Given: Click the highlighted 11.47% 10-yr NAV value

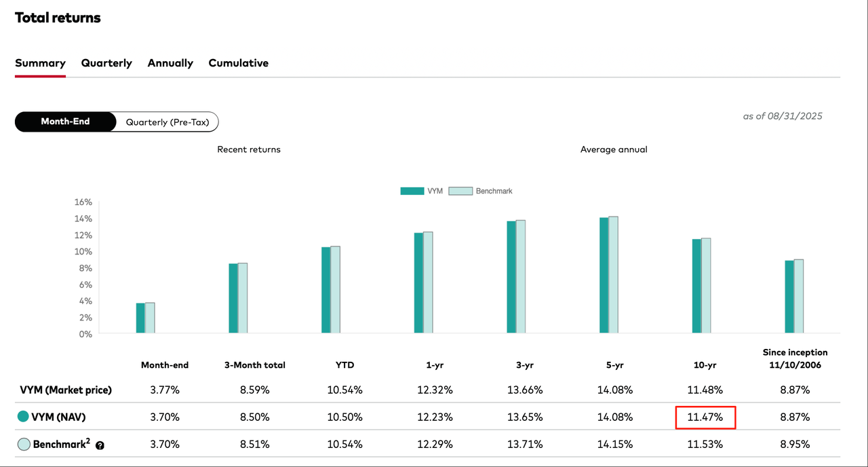Looking at the screenshot, I should pyautogui.click(x=705, y=417).
